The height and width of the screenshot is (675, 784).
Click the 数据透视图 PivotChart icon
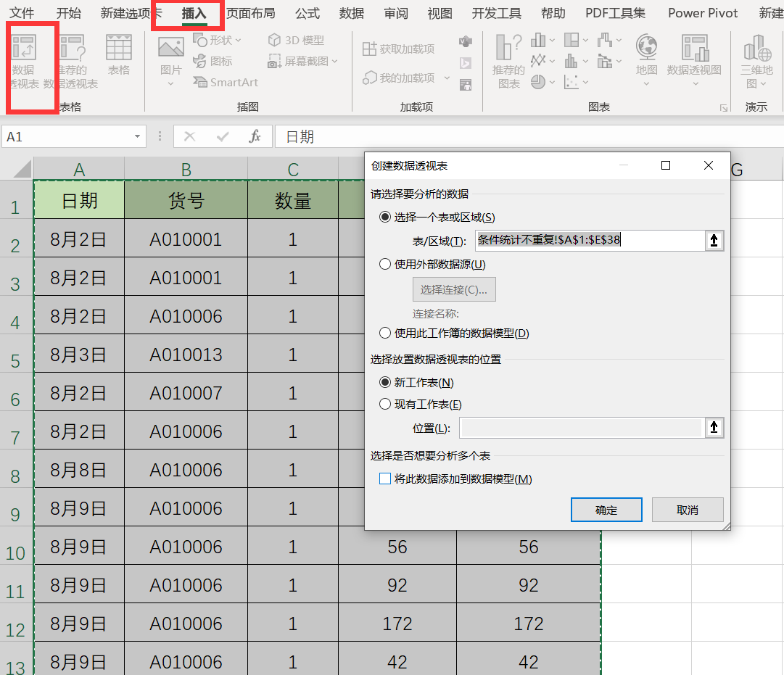click(695, 48)
